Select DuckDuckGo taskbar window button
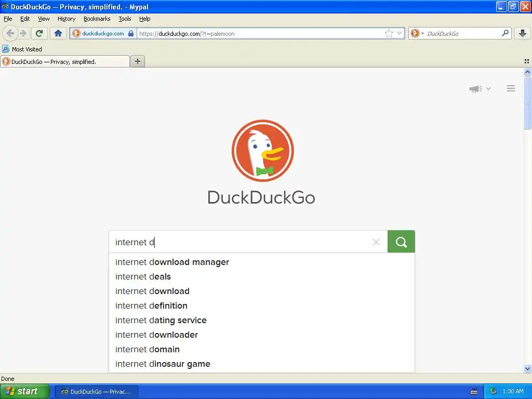The image size is (532, 399). point(97,392)
